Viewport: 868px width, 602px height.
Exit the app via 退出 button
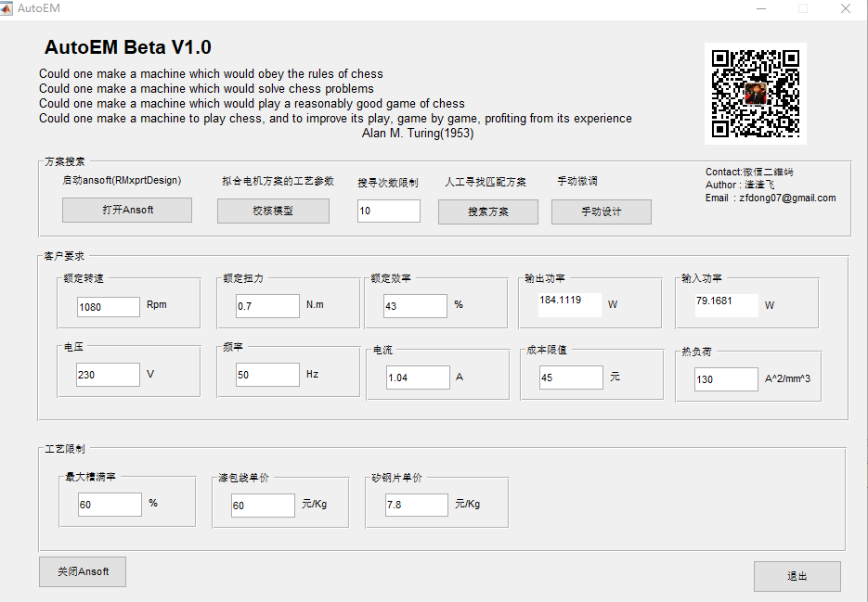(797, 577)
